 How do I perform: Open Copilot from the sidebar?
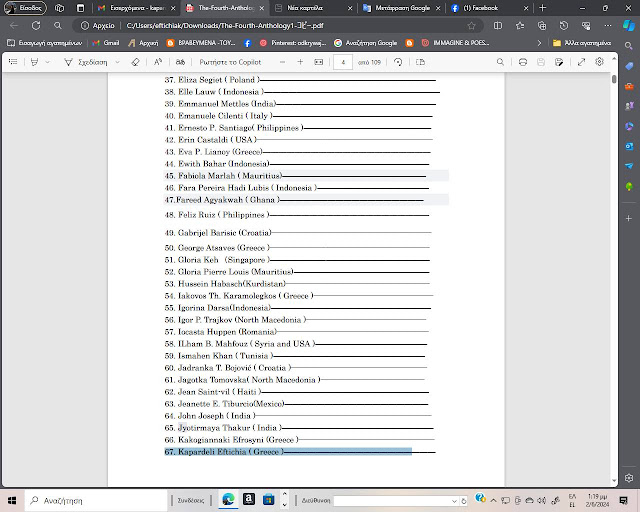pos(629,25)
